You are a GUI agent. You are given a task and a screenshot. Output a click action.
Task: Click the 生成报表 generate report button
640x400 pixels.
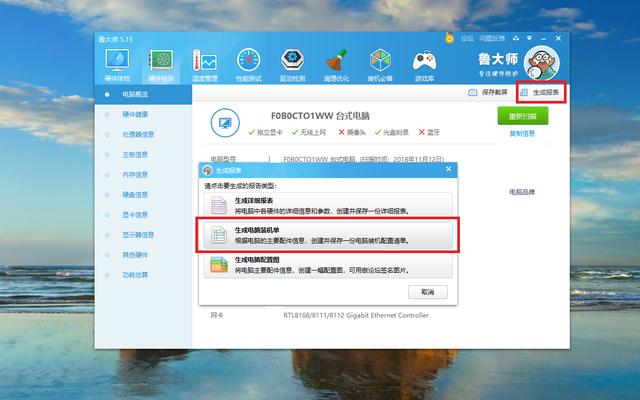541,92
